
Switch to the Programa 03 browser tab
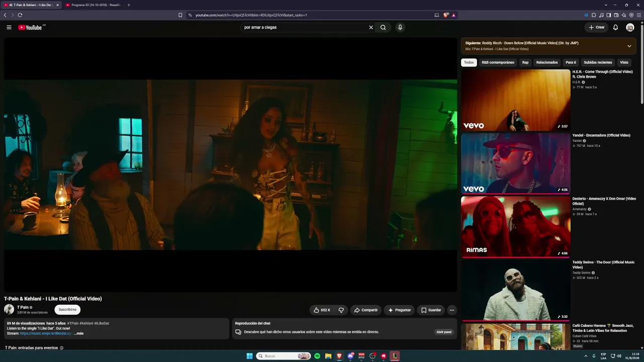click(x=93, y=5)
